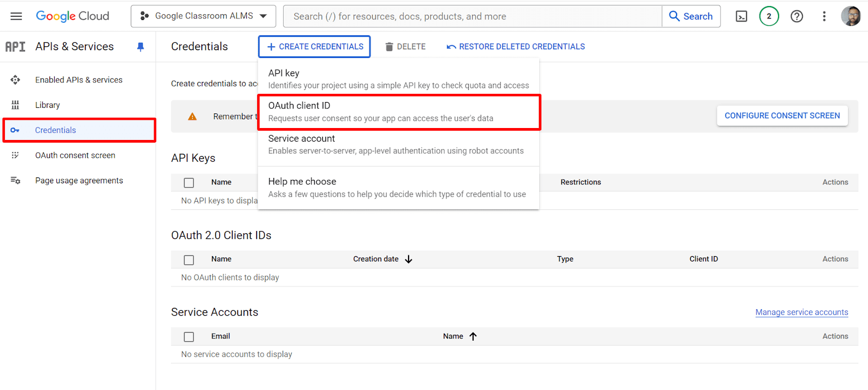Sort Service Accounts by Name arrow
The width and height of the screenshot is (868, 390).
tap(473, 336)
